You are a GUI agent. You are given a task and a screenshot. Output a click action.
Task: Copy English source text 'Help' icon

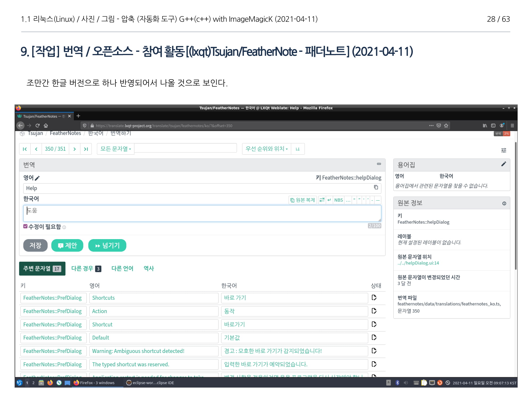376,187
